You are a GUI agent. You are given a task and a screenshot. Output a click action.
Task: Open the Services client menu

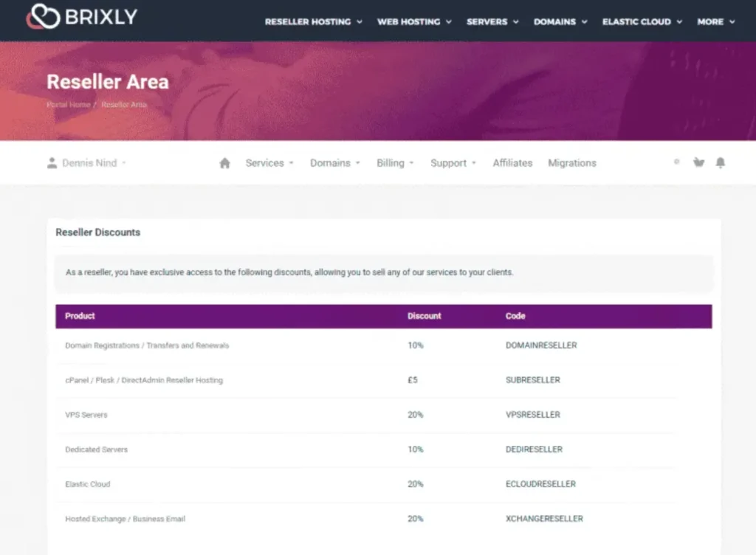coord(269,163)
